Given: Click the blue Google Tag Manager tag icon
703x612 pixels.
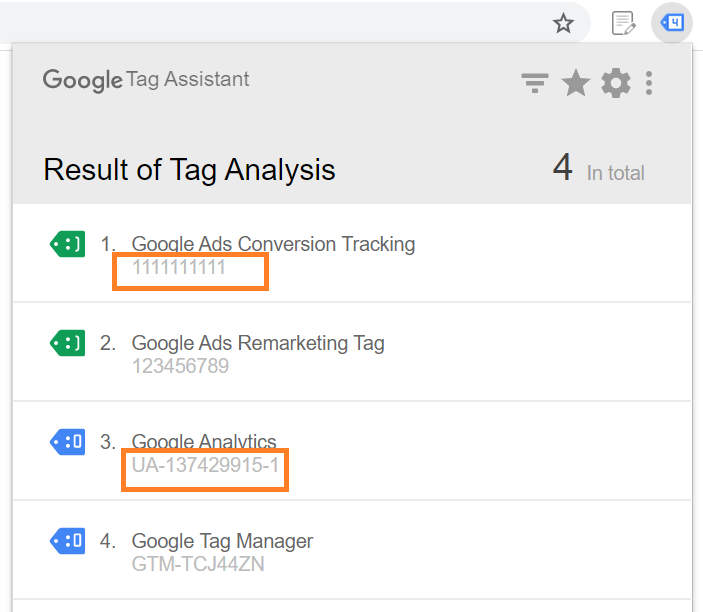Looking at the screenshot, I should click(x=68, y=541).
